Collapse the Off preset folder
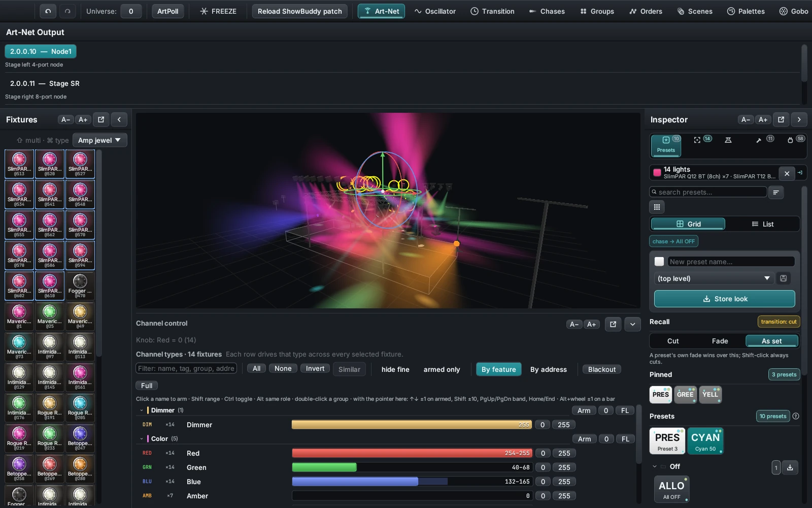The height and width of the screenshot is (508, 812). click(655, 466)
